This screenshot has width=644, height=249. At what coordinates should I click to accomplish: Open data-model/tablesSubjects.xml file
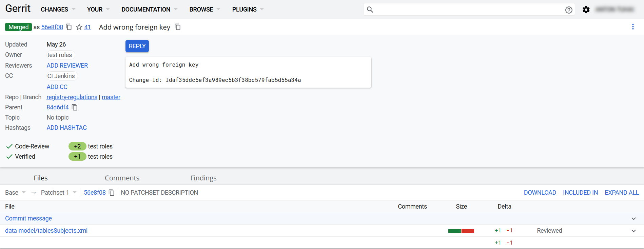pyautogui.click(x=46, y=231)
